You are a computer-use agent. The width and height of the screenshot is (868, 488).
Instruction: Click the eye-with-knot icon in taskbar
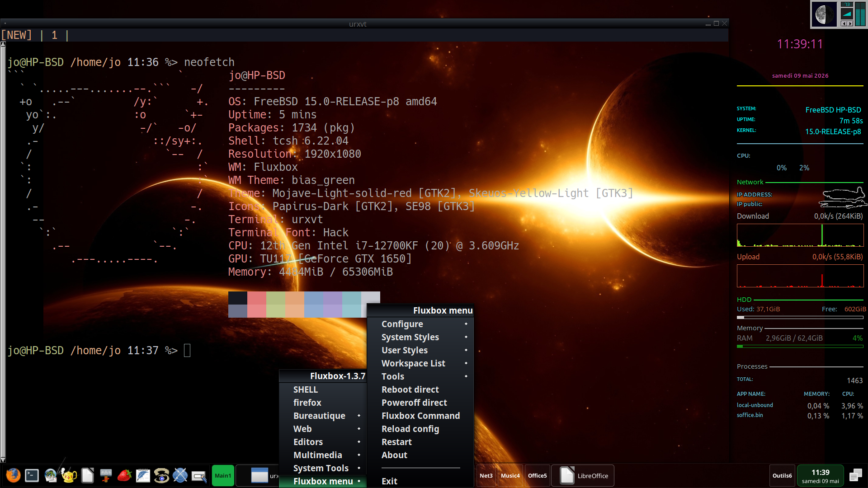[x=161, y=475]
